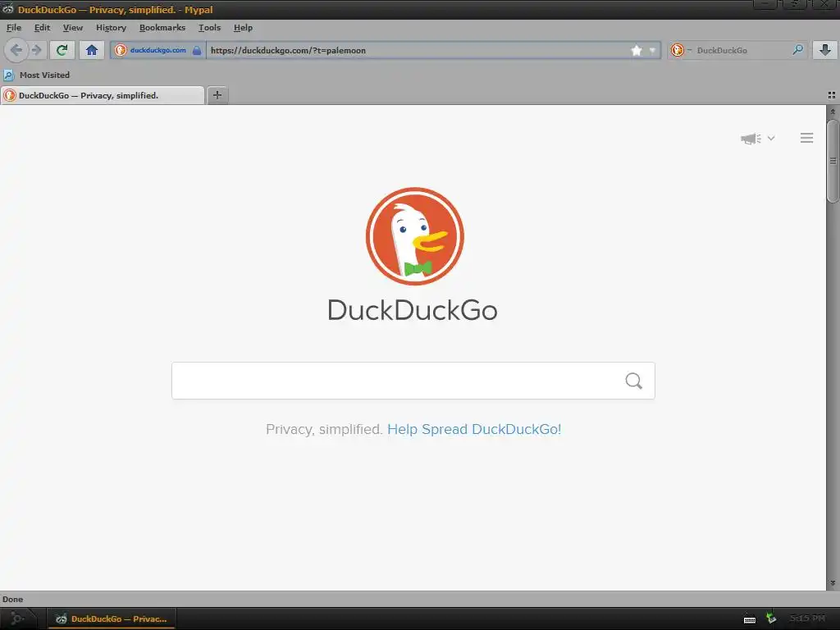Open the History menu

pos(111,28)
